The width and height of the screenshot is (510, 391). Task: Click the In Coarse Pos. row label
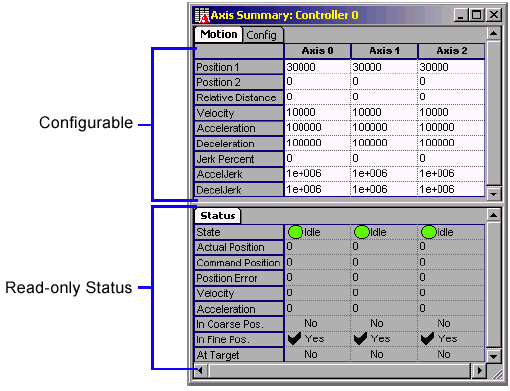[x=239, y=324]
